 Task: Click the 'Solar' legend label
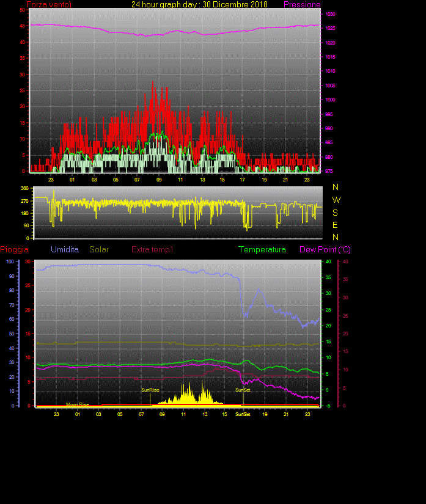[x=99, y=250]
